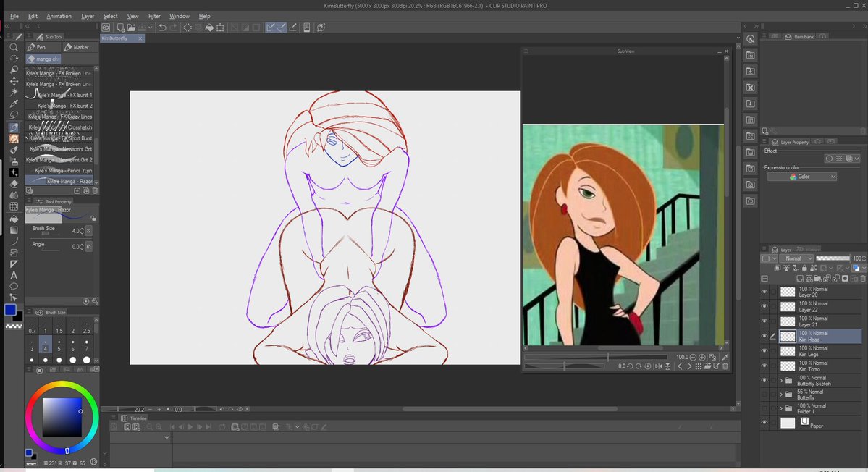Open the save icon dropdown arrow in command bar
Viewport: 868px width, 472px height.
click(151, 27)
